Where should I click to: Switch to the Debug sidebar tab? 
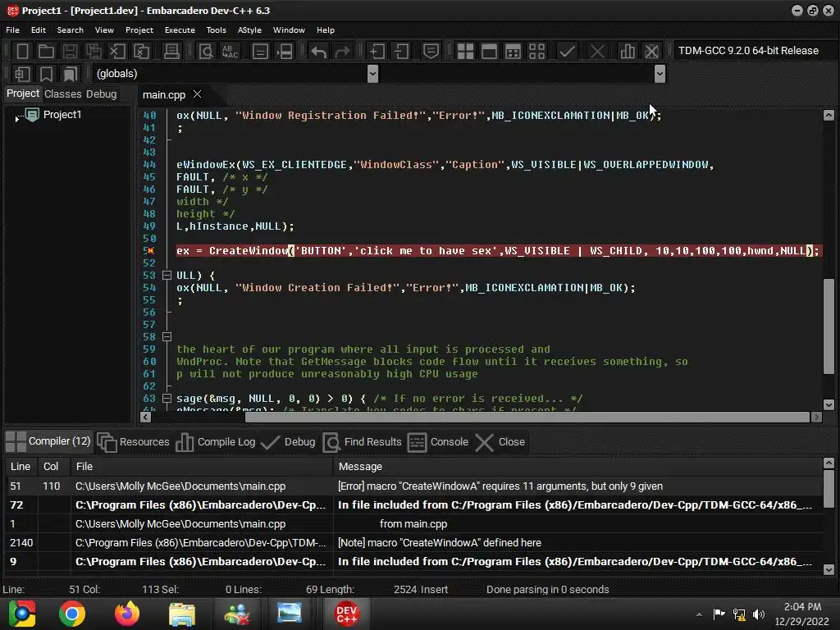(x=101, y=94)
